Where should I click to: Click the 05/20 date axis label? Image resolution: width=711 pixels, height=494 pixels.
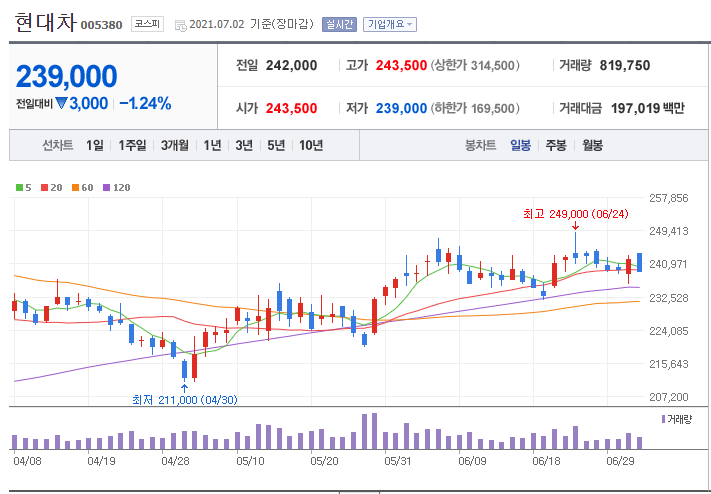point(325,462)
